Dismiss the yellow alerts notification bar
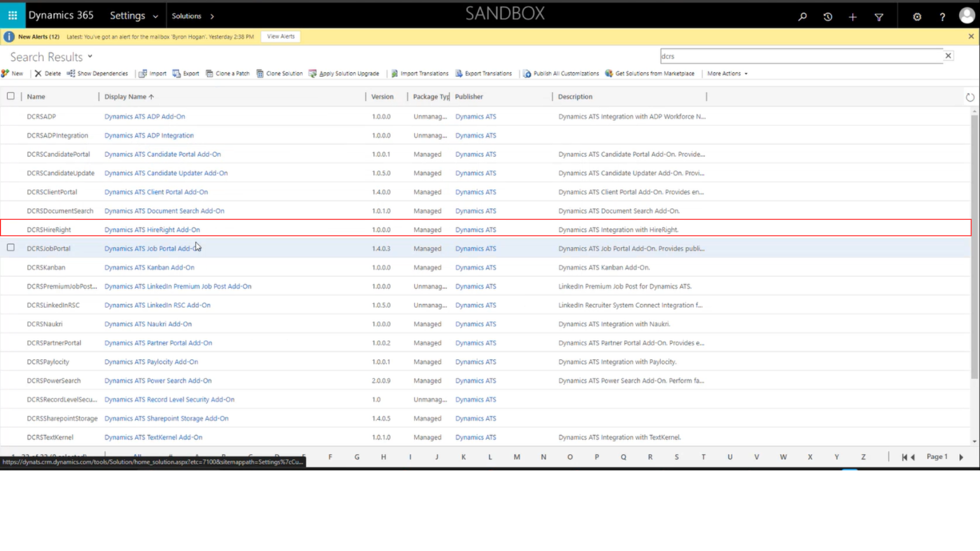This screenshot has height=551, width=980. [x=971, y=36]
